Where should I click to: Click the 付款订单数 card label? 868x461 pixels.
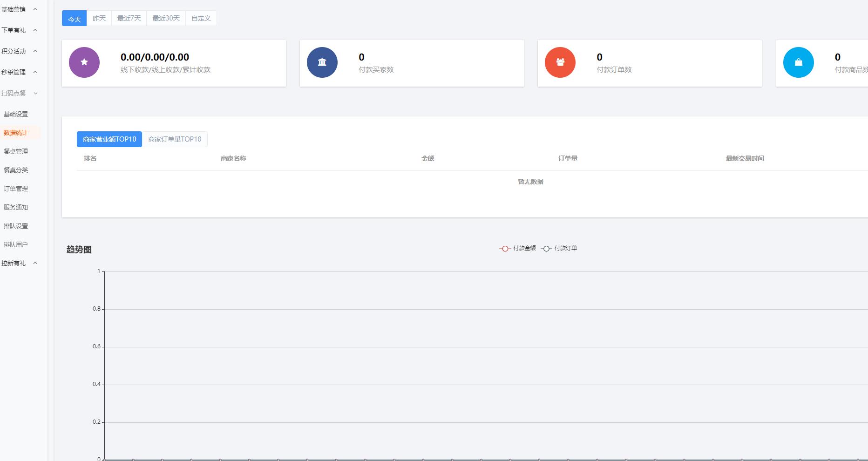coord(614,70)
